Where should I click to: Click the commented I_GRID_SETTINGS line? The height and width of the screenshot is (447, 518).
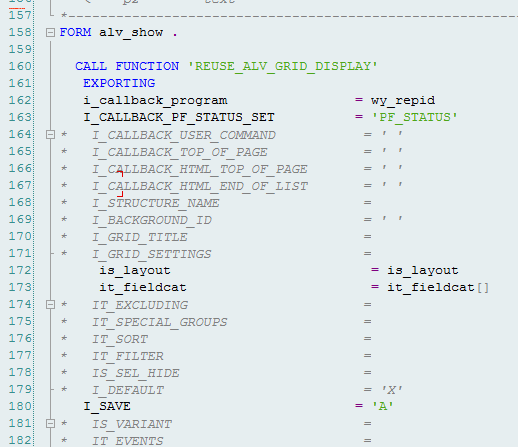[152, 254]
